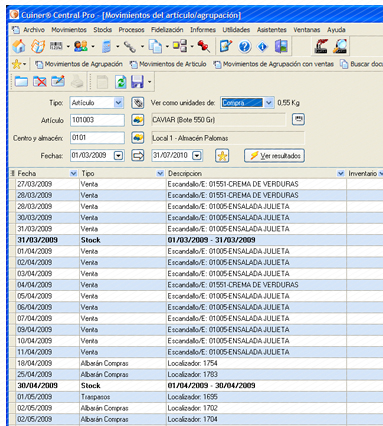Click the icon button beside Tipo dropdown

coord(137,103)
